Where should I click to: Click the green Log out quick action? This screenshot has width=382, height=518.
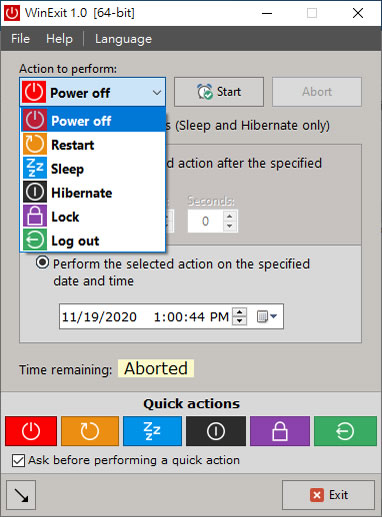345,431
